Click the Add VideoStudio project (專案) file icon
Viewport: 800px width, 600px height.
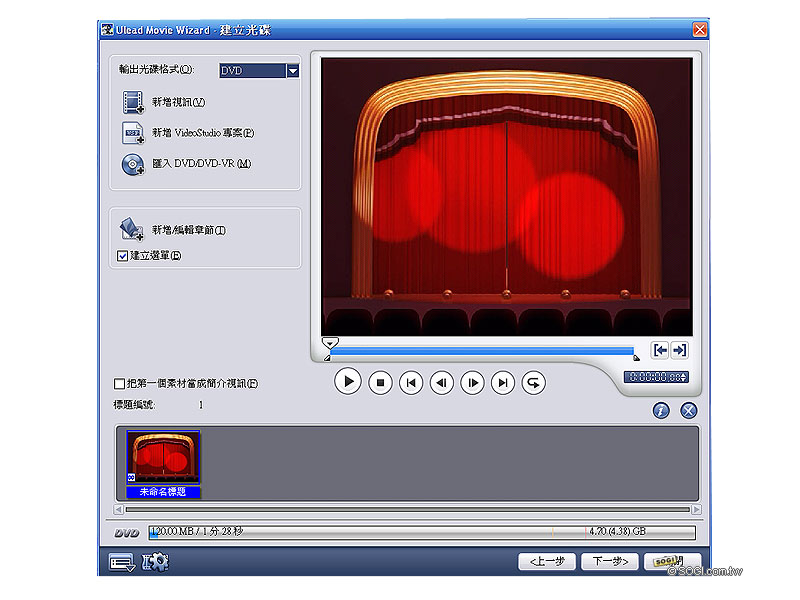click(x=133, y=133)
